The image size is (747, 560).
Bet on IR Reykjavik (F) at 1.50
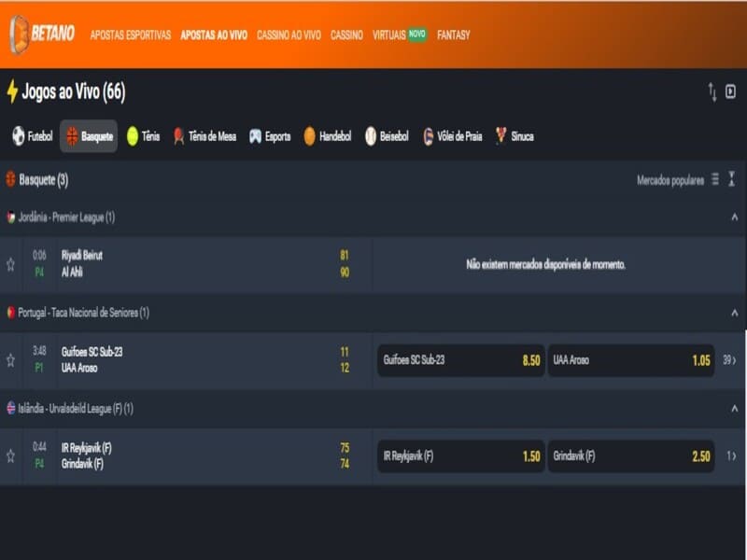[460, 456]
